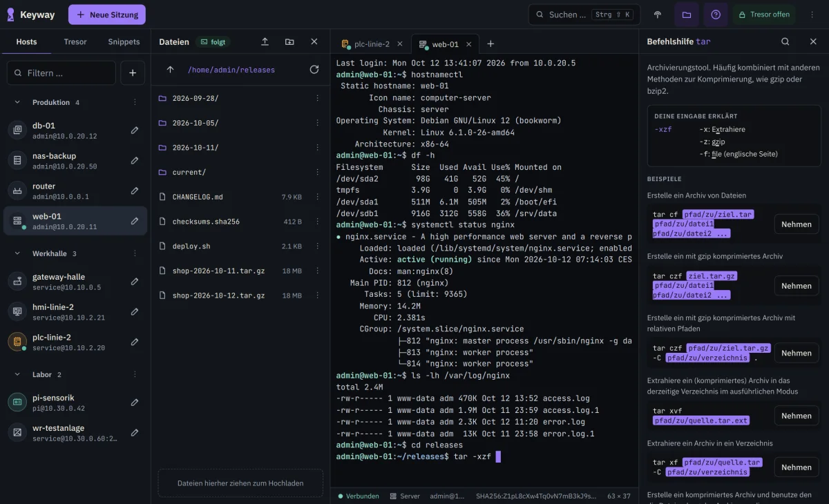Select file checksums.sha256
The width and height of the screenshot is (829, 504).
click(x=240, y=222)
